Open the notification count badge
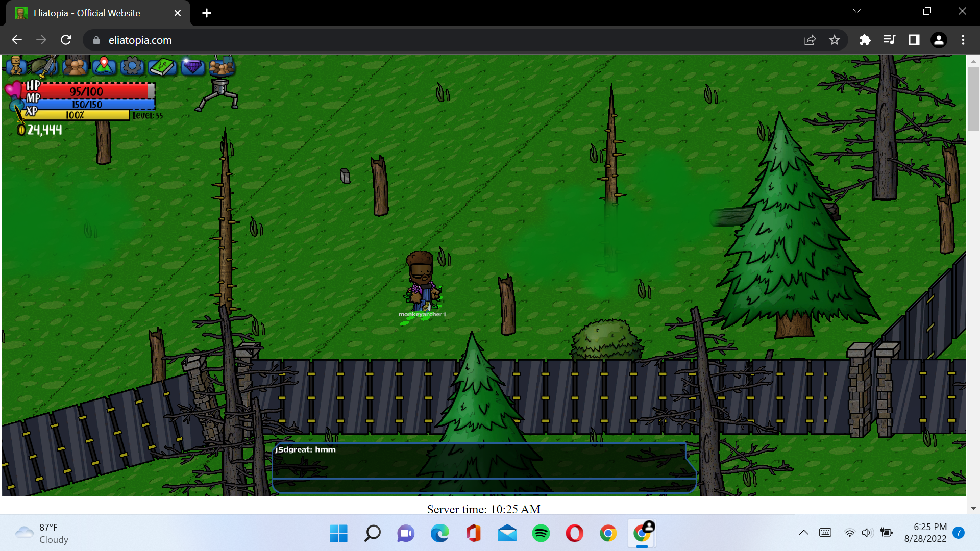This screenshot has height=551, width=980. click(959, 533)
